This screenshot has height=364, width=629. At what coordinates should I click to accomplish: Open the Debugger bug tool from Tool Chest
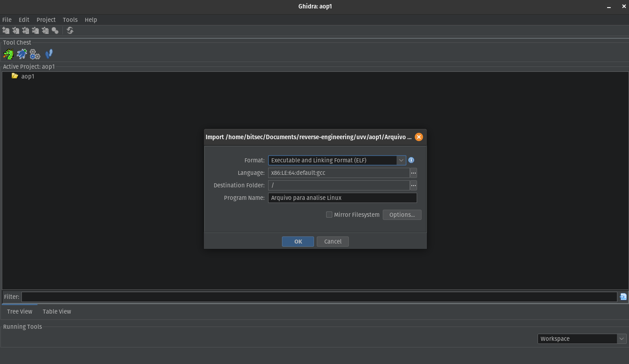pos(22,54)
